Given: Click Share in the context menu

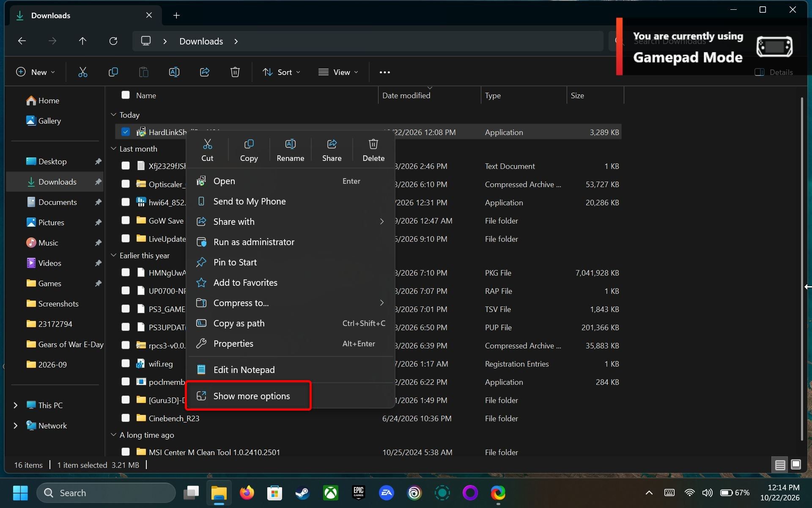Looking at the screenshot, I should (332, 150).
